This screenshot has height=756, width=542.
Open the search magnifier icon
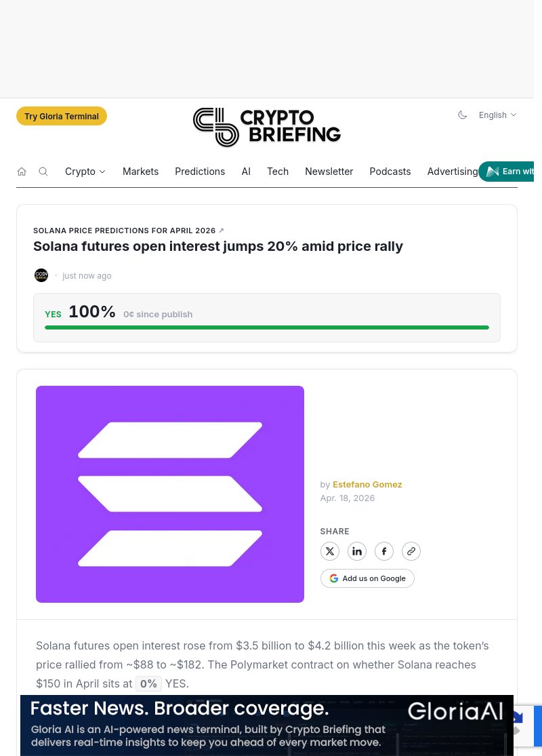43,172
